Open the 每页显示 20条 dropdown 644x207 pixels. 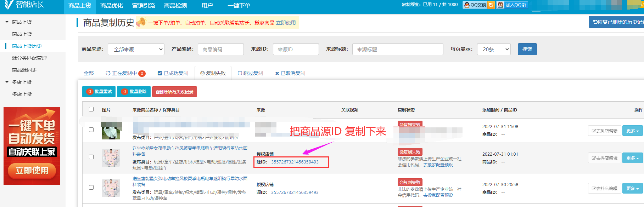494,49
